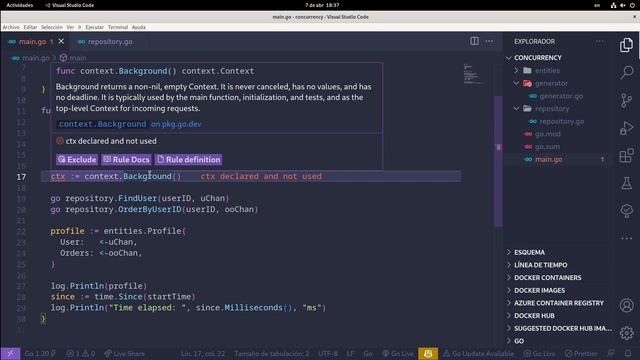Viewport: 640px width, 360px height.
Task: Switch to the repository.go tab
Action: point(105,42)
